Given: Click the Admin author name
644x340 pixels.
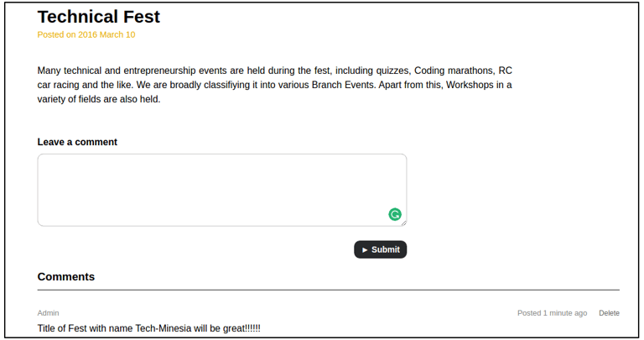Looking at the screenshot, I should click(48, 313).
